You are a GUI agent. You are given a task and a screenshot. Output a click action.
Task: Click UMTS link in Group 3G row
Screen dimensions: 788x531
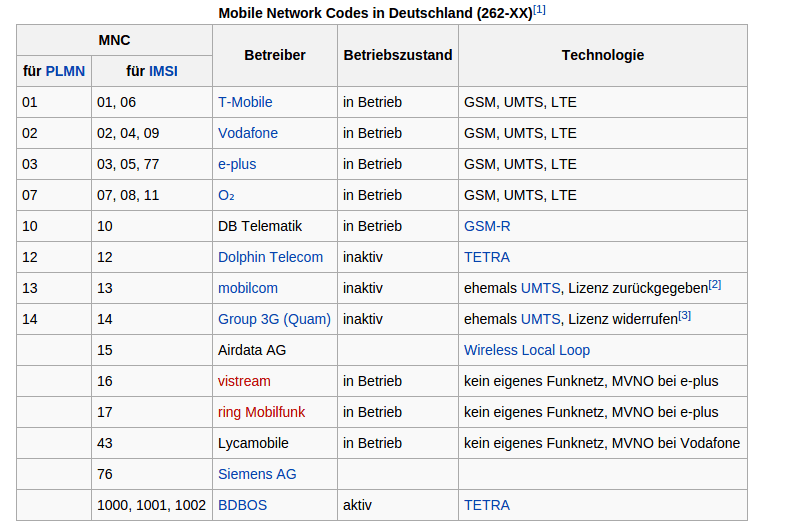click(541, 319)
